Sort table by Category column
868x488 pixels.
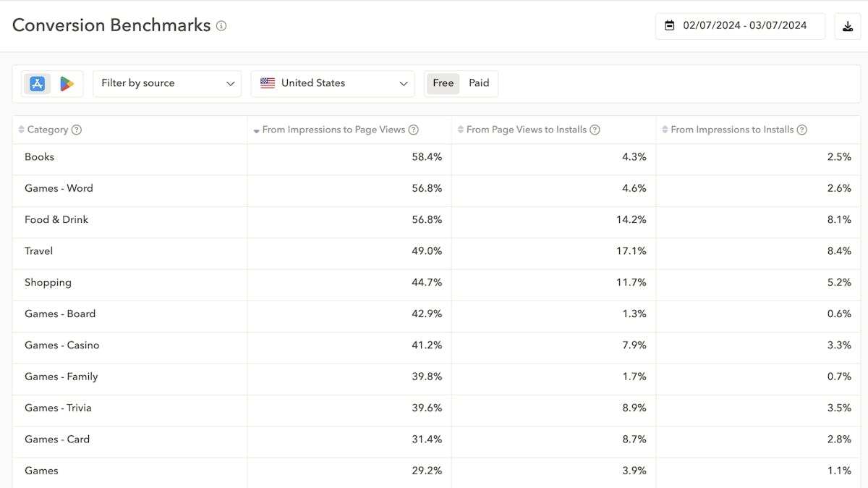[47, 130]
